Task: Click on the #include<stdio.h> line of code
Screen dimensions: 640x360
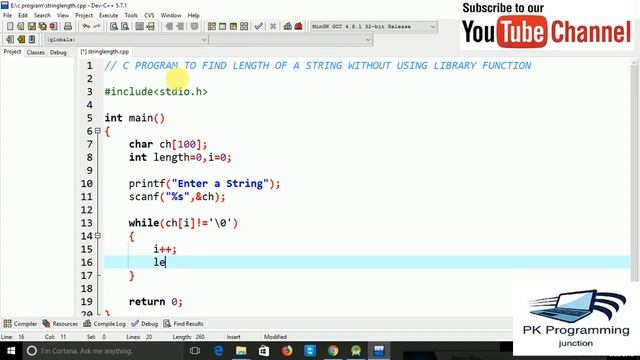Action: 156,91
